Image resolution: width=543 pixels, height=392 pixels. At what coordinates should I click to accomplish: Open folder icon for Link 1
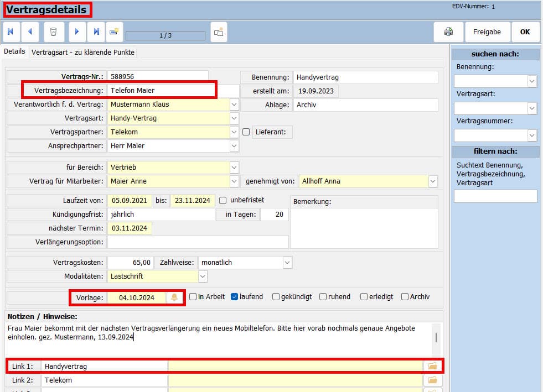(433, 365)
